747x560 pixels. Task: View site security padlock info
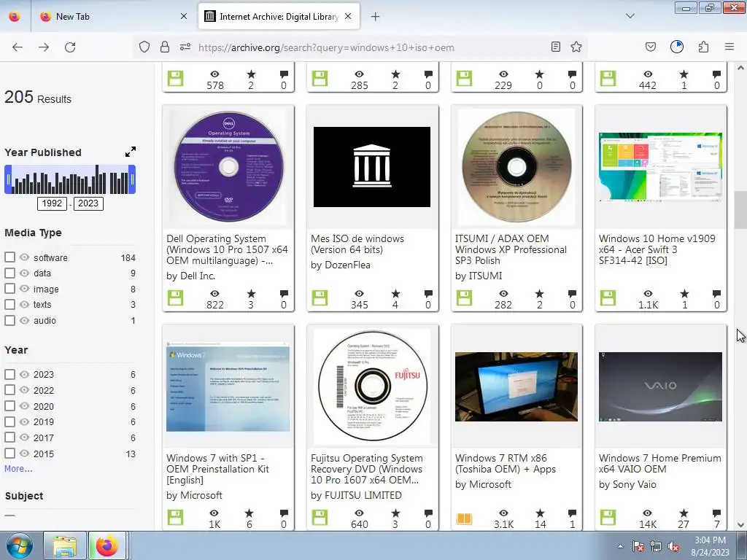click(165, 47)
